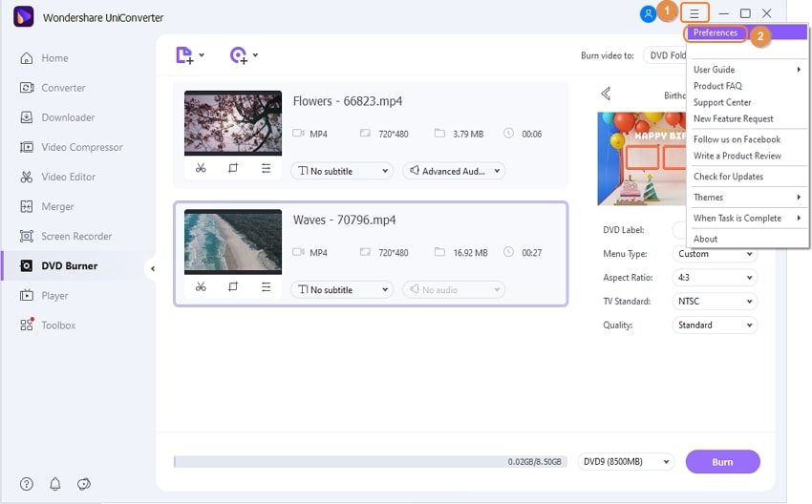
Task: Open the Screen Recorder section
Action: 66,237
